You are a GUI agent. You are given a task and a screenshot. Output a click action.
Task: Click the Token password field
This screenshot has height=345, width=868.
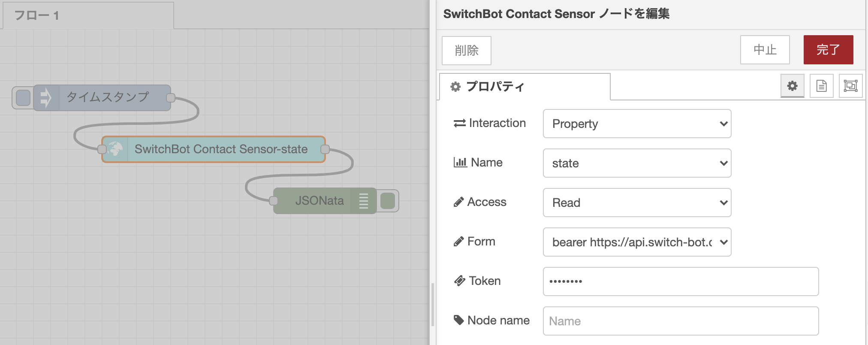point(681,281)
